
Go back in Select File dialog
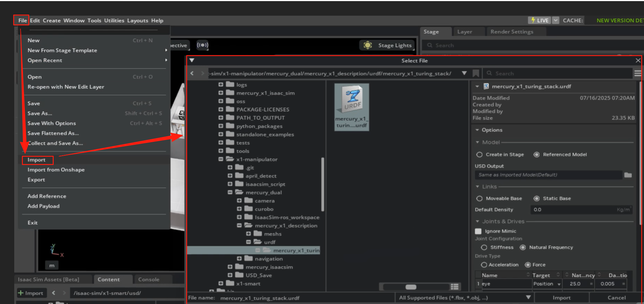tap(192, 73)
